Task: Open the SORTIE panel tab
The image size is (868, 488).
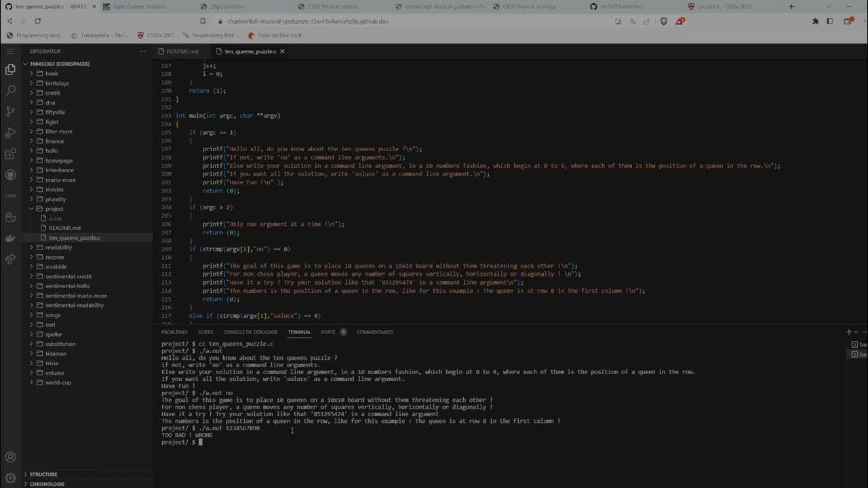Action: 205,332
